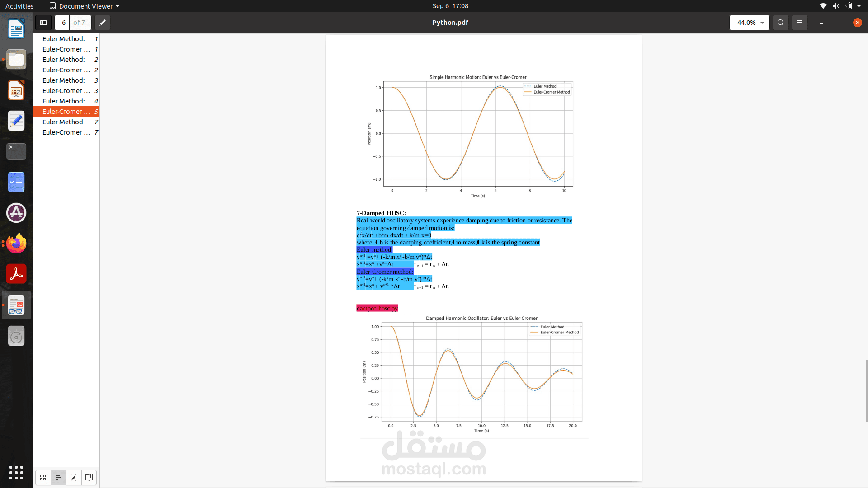
Task: Open the Document Viewer app menu
Action: pyautogui.click(x=84, y=6)
